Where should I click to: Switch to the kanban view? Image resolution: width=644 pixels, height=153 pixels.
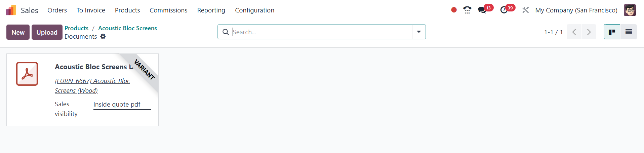point(612,32)
